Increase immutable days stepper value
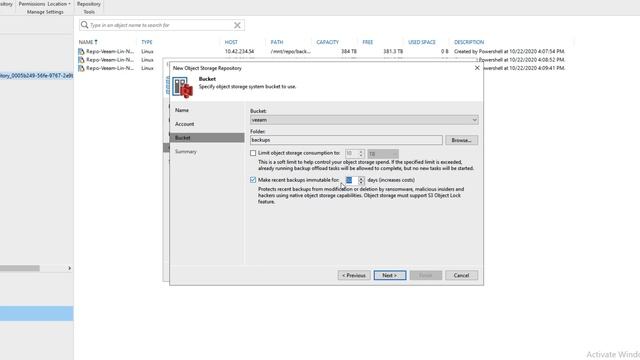The height and width of the screenshot is (360, 640). pos(361,178)
